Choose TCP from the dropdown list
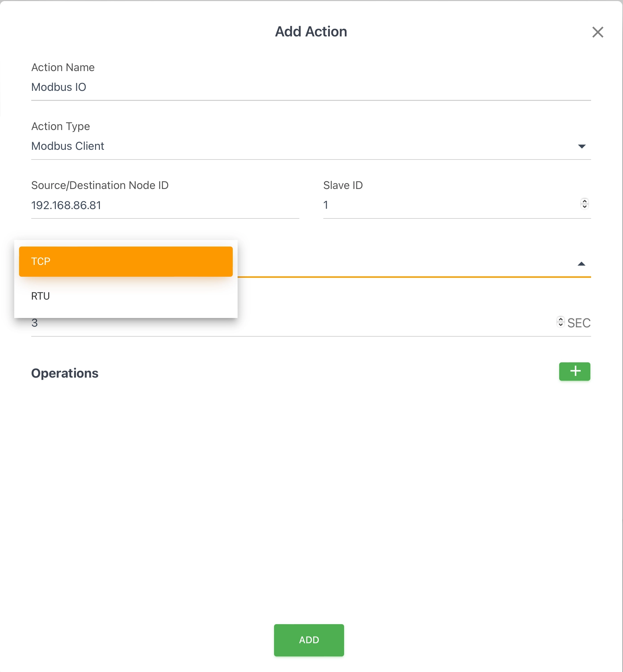 126,261
